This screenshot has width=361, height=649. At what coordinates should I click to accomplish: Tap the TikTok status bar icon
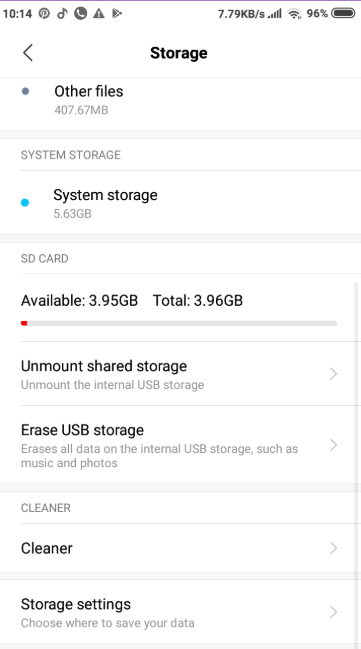tap(62, 14)
